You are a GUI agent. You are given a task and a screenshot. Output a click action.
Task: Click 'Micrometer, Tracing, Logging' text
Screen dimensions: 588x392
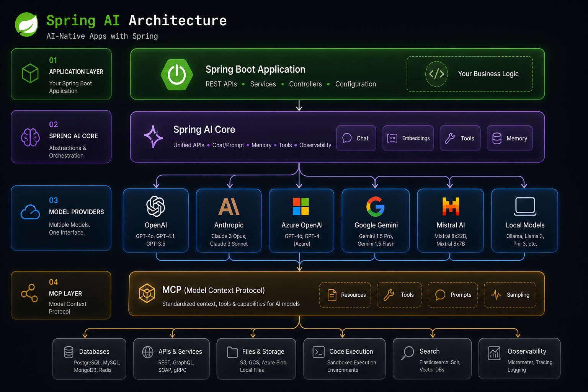point(531,366)
